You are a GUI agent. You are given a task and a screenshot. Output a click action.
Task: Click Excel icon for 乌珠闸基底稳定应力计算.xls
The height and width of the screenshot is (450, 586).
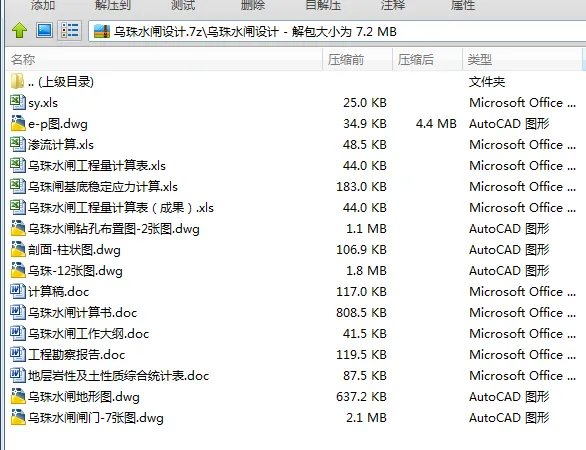pos(18,186)
